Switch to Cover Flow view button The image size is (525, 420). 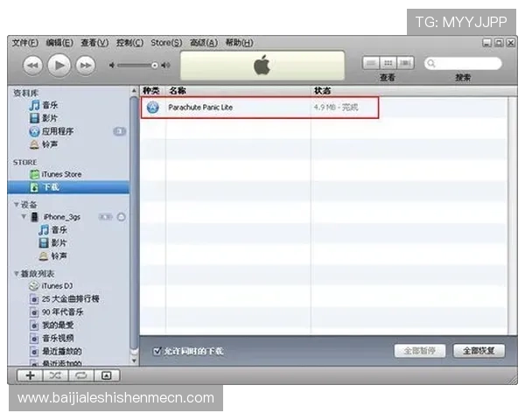[405, 63]
